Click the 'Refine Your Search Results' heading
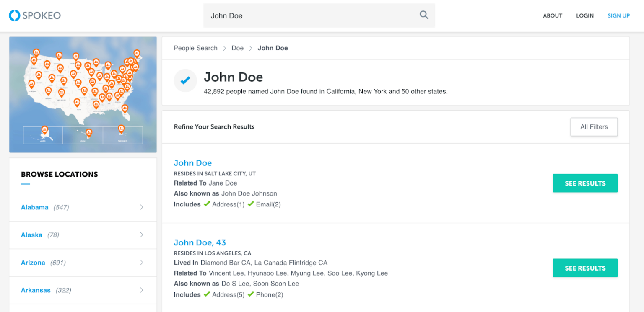This screenshot has height=312, width=644. (x=214, y=127)
